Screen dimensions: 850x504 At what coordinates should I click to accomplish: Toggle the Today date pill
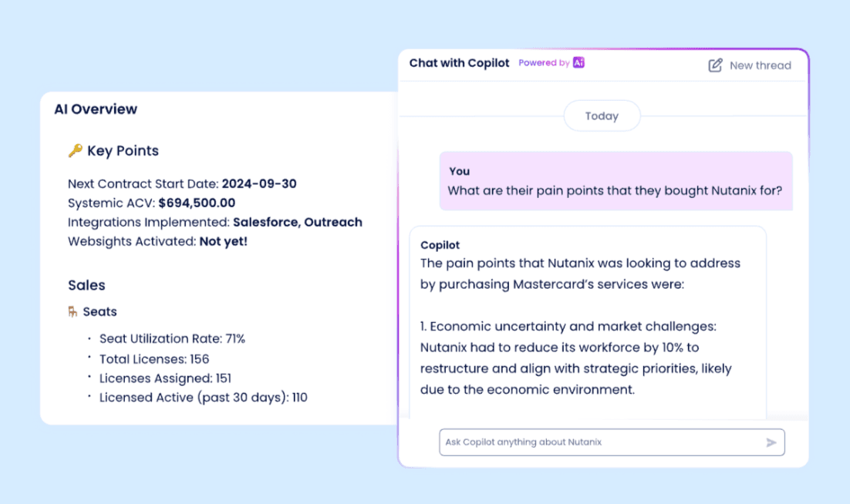(x=602, y=116)
